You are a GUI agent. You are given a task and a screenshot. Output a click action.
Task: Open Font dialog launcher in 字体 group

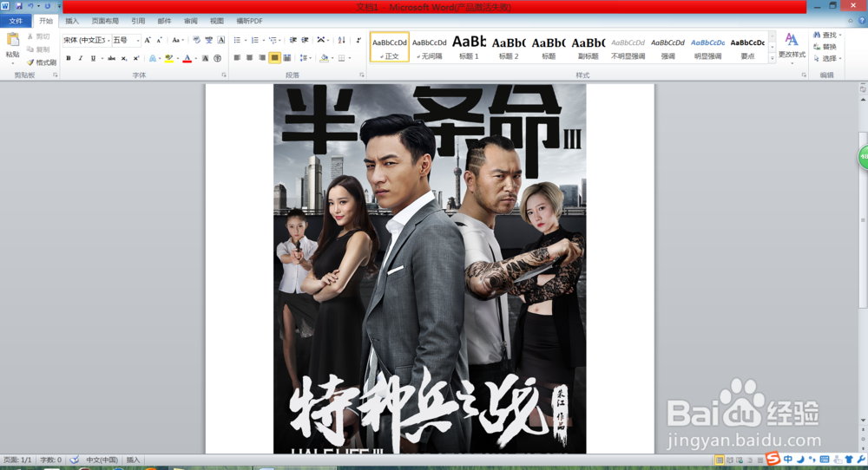pos(224,75)
